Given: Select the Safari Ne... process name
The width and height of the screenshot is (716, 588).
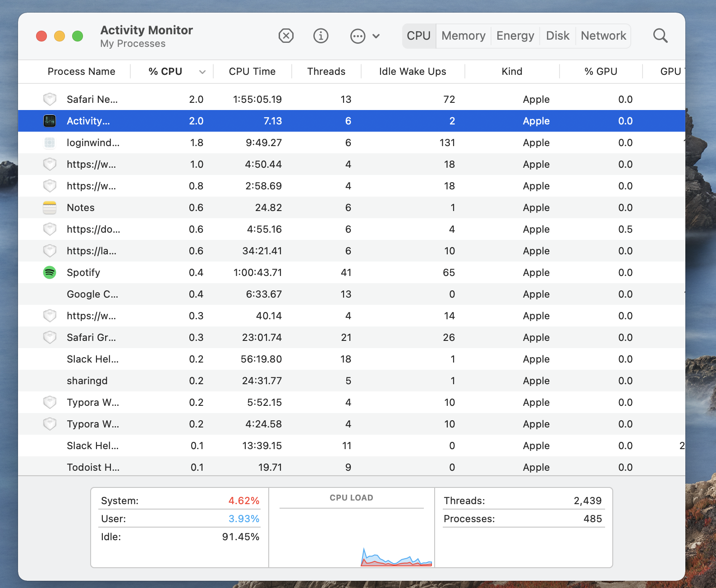Looking at the screenshot, I should [92, 99].
